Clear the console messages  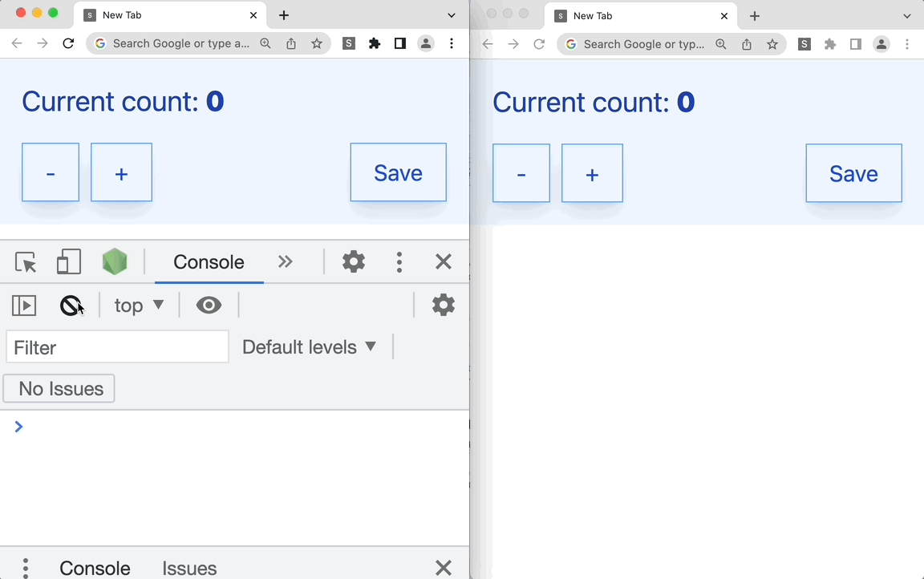point(71,305)
